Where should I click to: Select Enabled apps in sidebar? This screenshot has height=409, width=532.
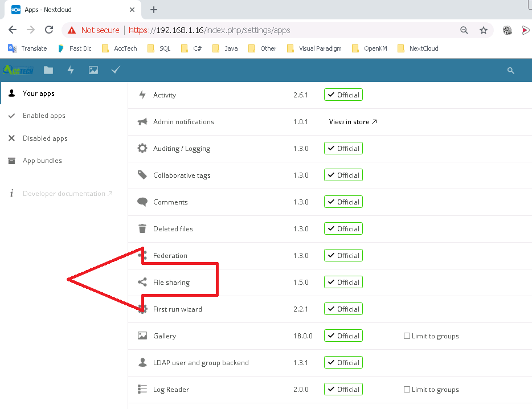coord(64,116)
